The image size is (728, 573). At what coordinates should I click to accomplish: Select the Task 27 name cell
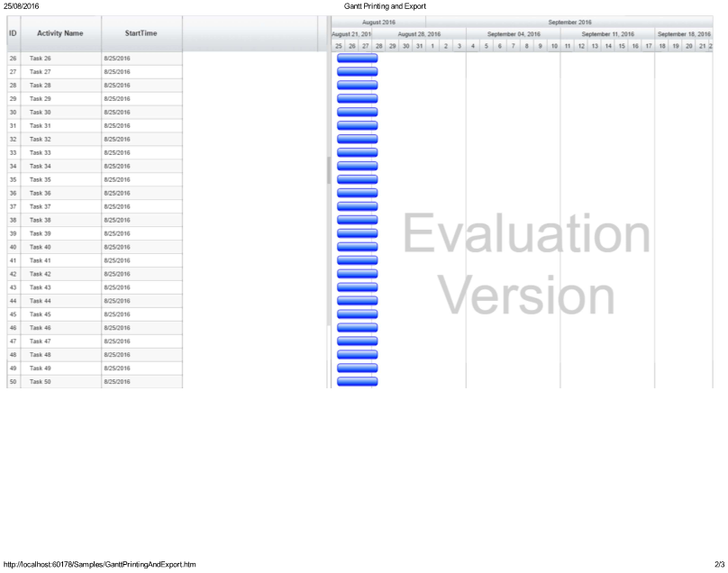pos(61,72)
